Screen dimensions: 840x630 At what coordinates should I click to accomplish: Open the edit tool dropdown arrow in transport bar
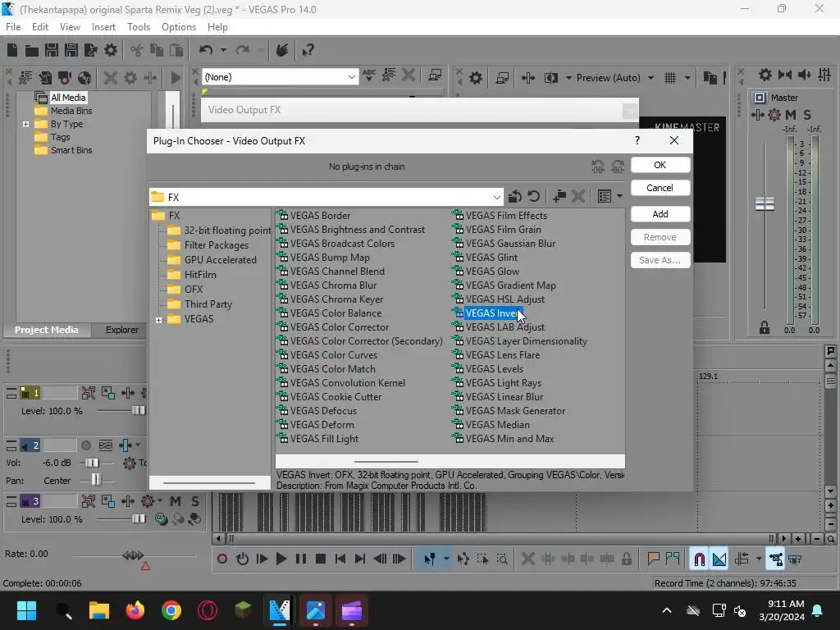click(x=446, y=559)
